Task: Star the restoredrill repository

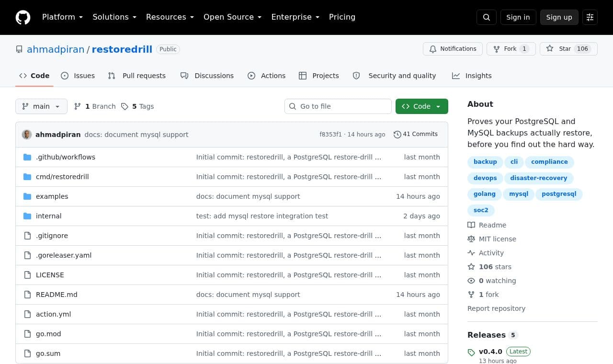Action: point(568,49)
